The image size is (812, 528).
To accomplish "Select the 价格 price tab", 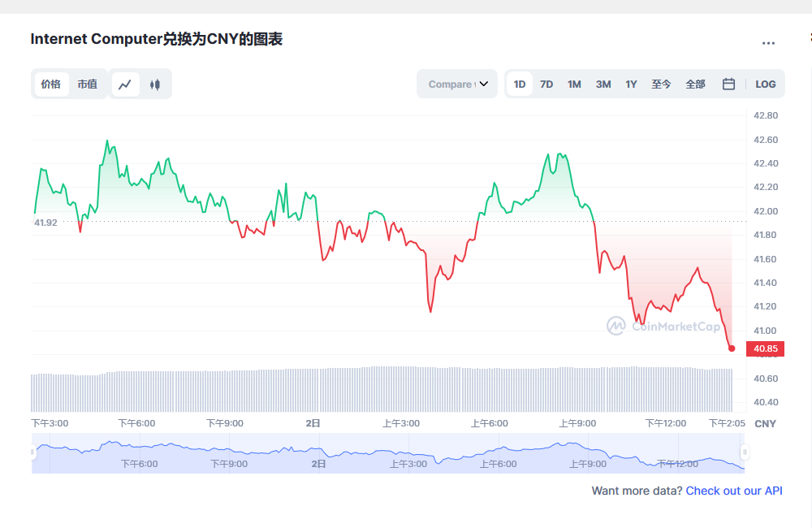I will [50, 84].
